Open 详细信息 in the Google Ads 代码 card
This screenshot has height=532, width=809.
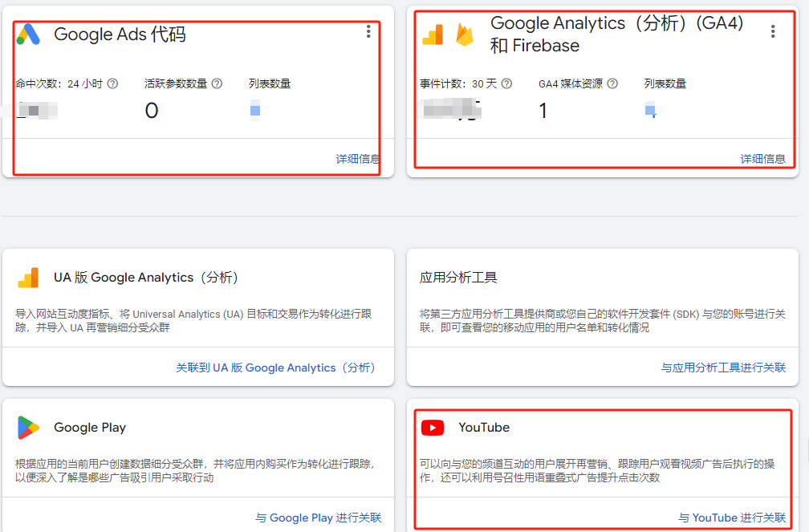point(358,159)
